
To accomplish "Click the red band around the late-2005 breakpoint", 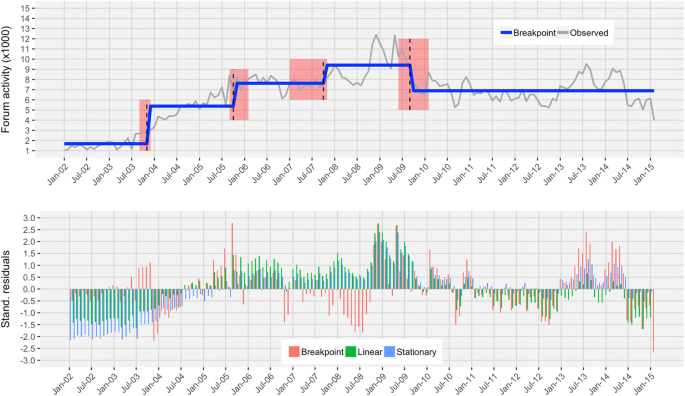I will [239, 94].
